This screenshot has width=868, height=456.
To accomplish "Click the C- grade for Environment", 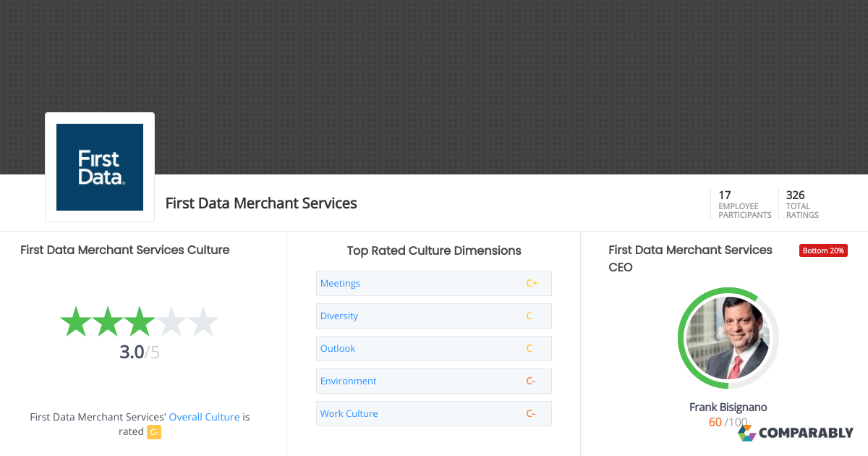I will pyautogui.click(x=531, y=381).
